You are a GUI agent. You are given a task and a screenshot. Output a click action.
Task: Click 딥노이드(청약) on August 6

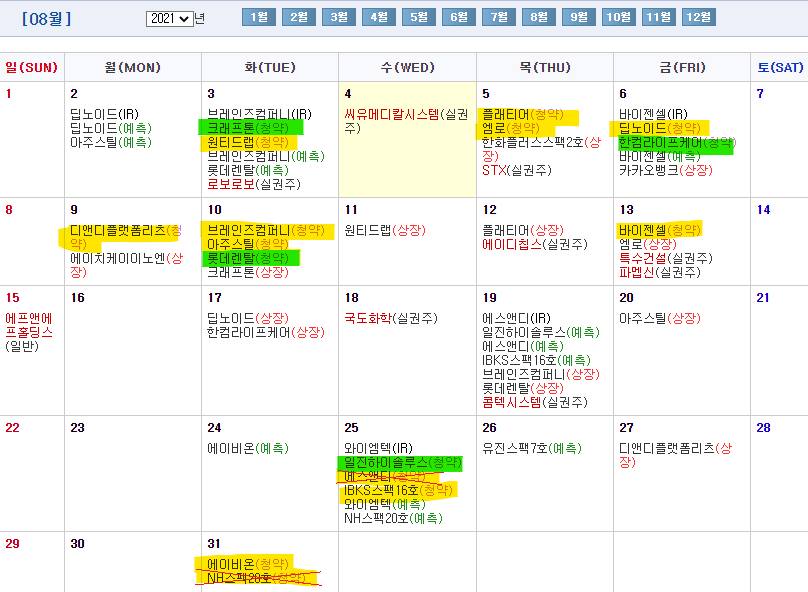pyautogui.click(x=660, y=128)
